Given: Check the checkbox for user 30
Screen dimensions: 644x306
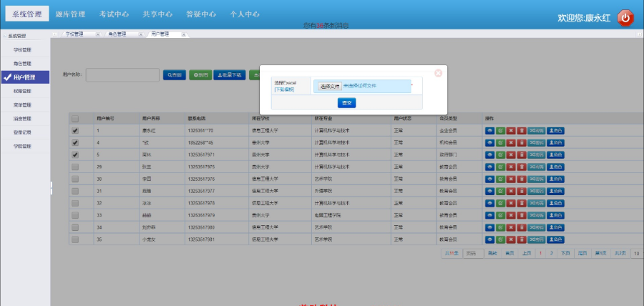Looking at the screenshot, I should tap(75, 179).
